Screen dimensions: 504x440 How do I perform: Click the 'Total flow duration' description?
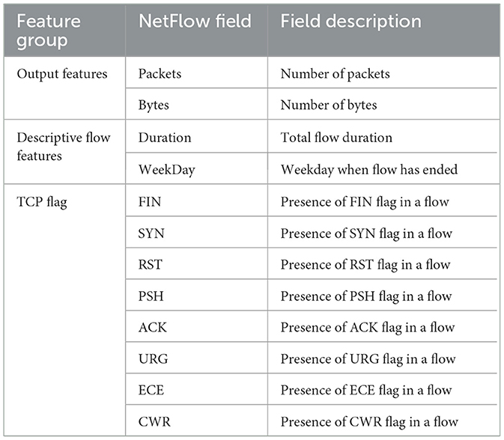336,138
